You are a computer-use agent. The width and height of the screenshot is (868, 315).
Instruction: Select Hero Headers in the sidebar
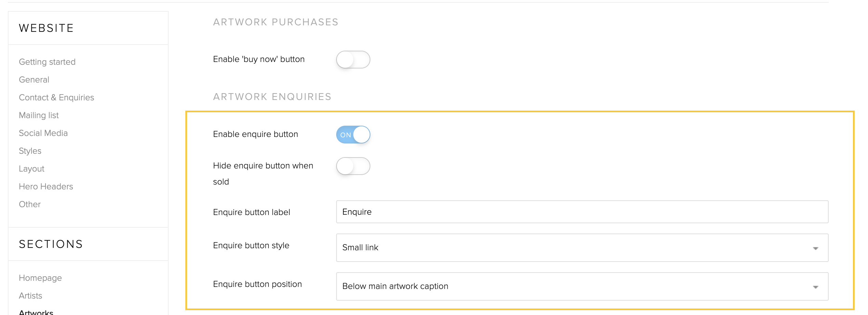coord(46,187)
